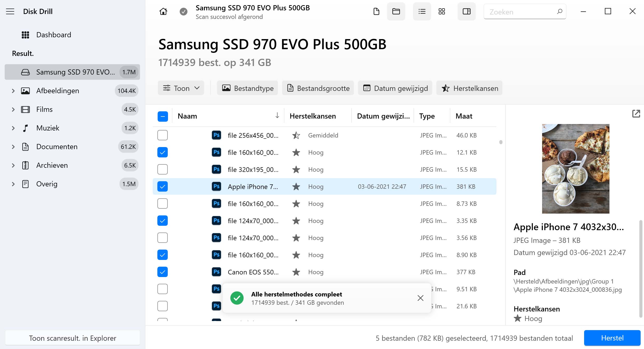This screenshot has width=644, height=349.
Task: Open the Bestandtype filter
Action: point(247,88)
